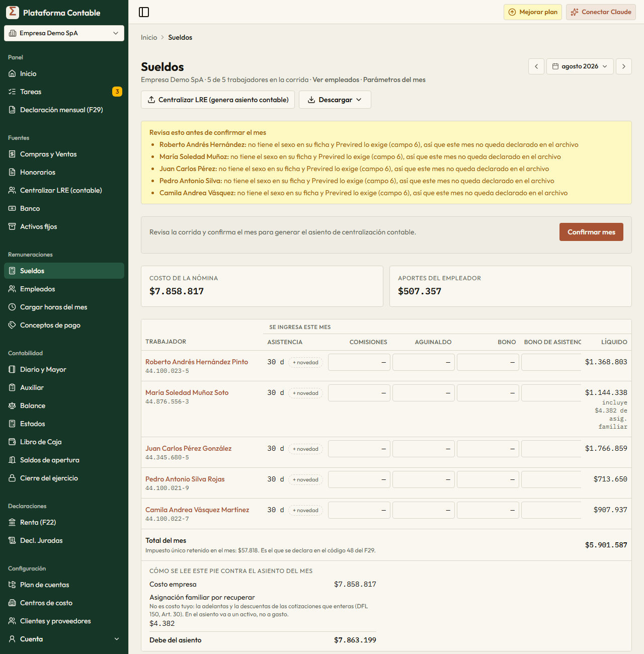Open Plan de cuentas tree icon
644x654 pixels.
(x=12, y=585)
